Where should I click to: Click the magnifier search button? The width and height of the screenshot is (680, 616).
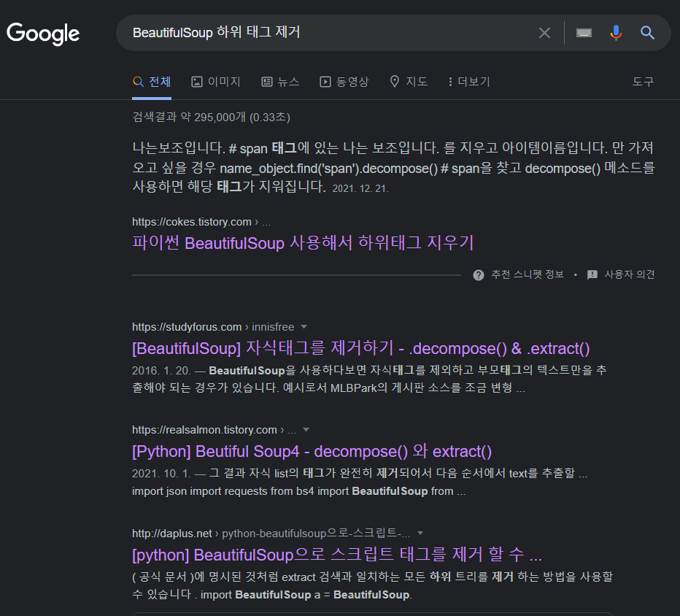point(647,33)
